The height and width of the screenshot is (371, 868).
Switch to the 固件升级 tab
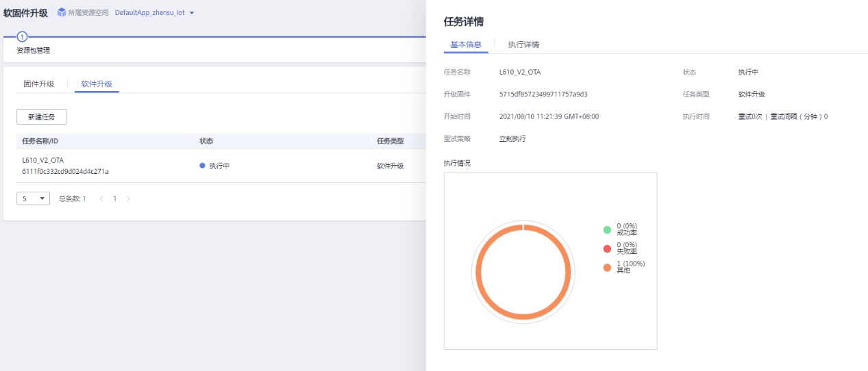39,84
